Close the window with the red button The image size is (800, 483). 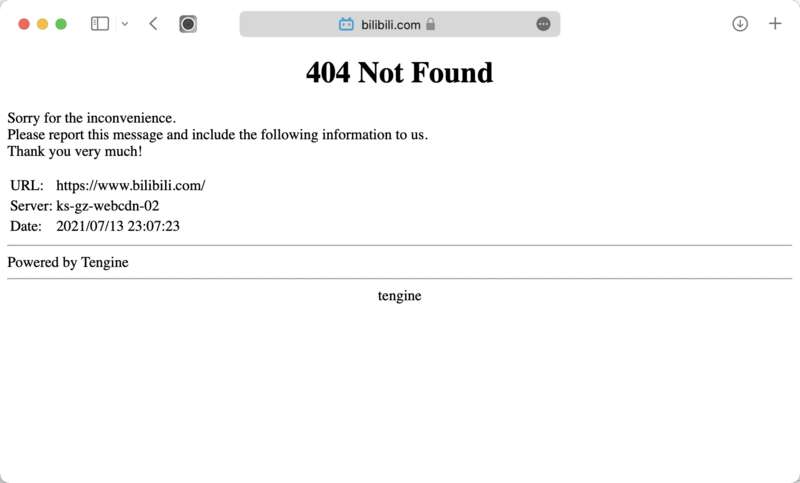(x=23, y=24)
